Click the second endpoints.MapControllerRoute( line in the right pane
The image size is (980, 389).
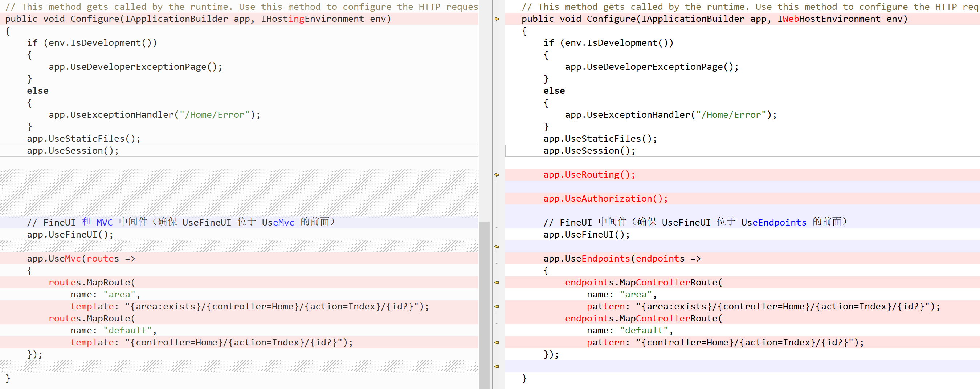[x=644, y=319]
